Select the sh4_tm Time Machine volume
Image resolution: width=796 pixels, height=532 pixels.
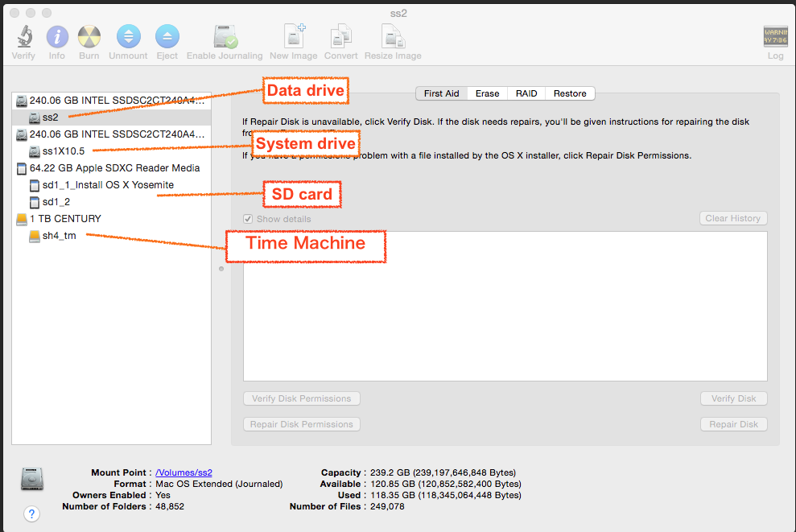[x=59, y=236]
